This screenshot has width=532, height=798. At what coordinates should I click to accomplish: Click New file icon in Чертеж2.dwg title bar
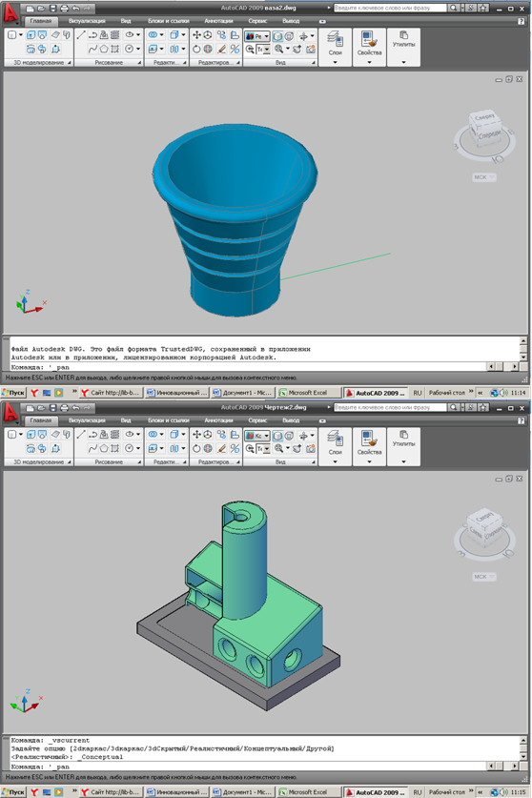30,408
